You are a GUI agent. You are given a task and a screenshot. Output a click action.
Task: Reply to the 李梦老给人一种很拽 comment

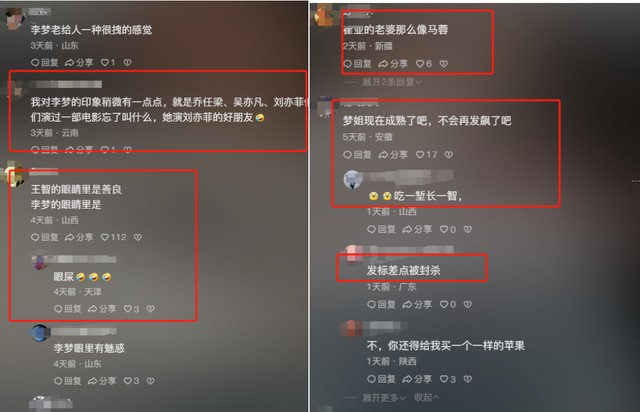tap(44, 62)
